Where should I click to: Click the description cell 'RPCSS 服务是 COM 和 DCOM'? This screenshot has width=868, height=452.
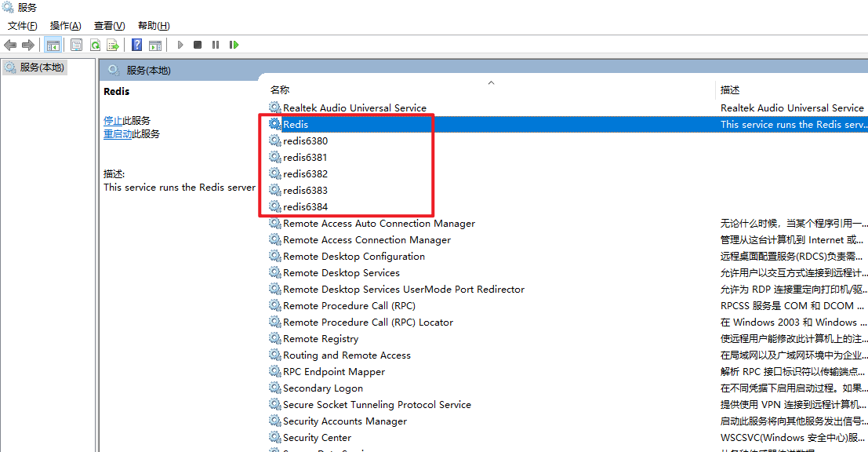792,306
